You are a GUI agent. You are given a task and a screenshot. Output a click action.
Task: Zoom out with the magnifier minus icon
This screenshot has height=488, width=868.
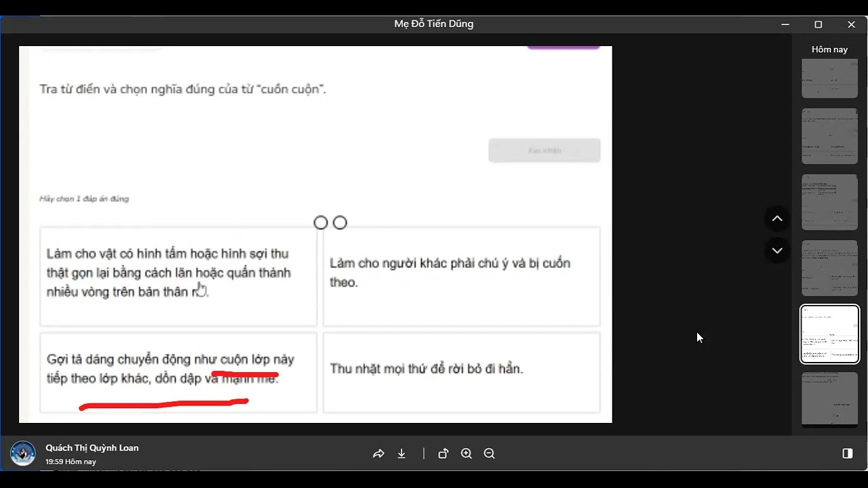point(490,454)
